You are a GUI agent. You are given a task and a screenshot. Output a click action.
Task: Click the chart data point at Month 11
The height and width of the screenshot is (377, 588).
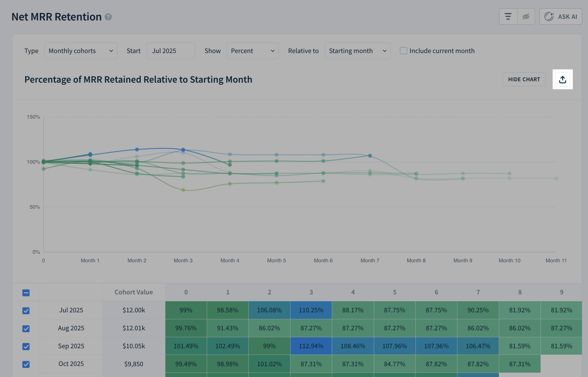tap(556, 178)
